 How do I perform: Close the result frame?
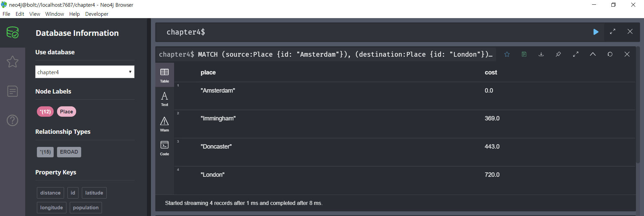pyautogui.click(x=627, y=54)
